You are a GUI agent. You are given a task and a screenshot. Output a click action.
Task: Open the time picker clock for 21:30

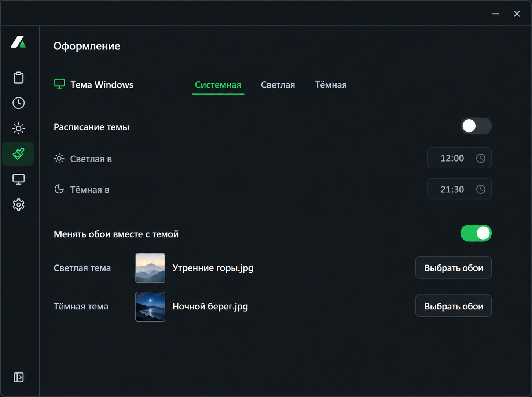(x=480, y=189)
